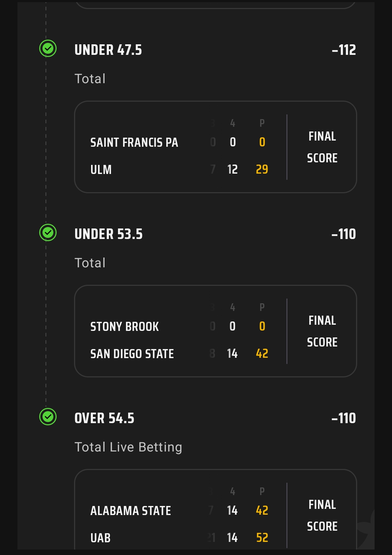Open the STONY BROOK team row

[124, 327]
